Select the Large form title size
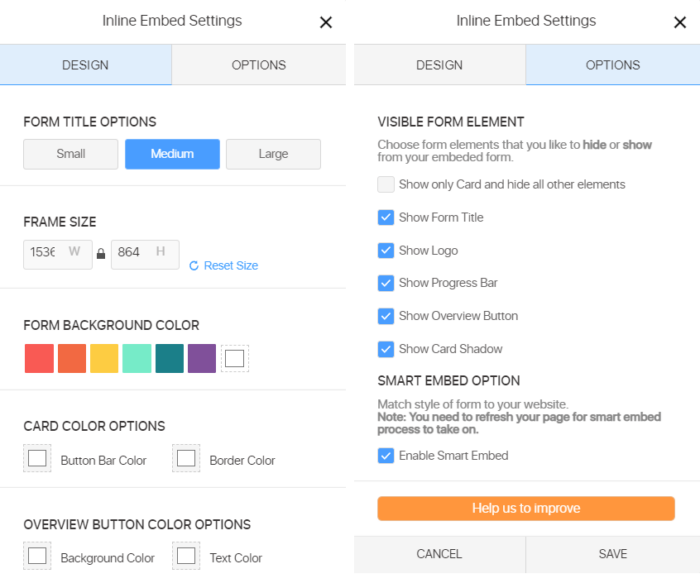Viewport: 700px width, 583px height. pos(273,154)
